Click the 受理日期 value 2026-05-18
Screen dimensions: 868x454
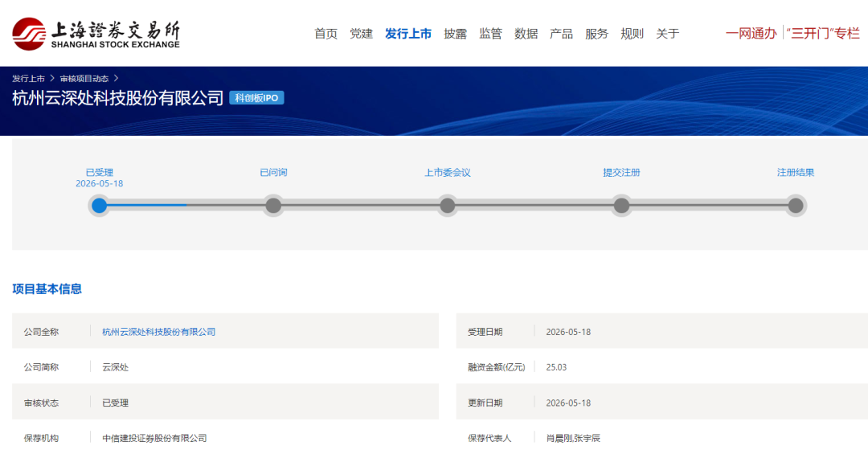[568, 332]
